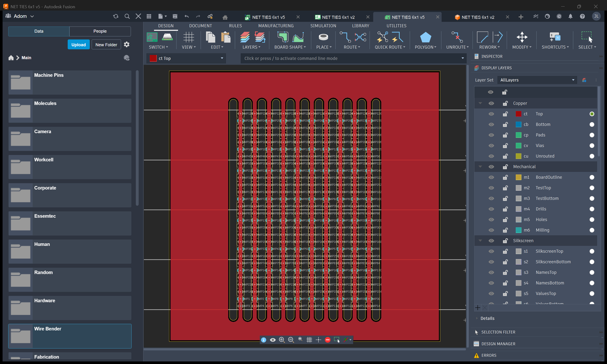
Task: Toggle visibility of BoardOutline layer
Action: point(491,177)
